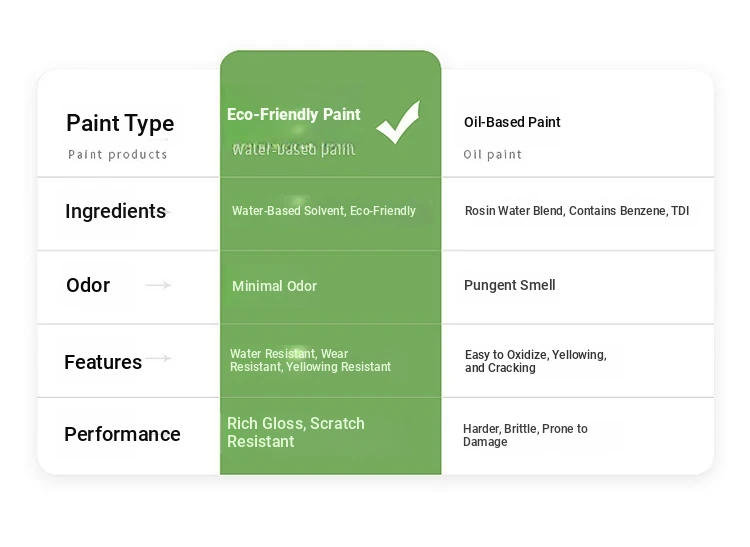750x547 pixels.
Task: Click the Performance row label
Action: pos(122,434)
